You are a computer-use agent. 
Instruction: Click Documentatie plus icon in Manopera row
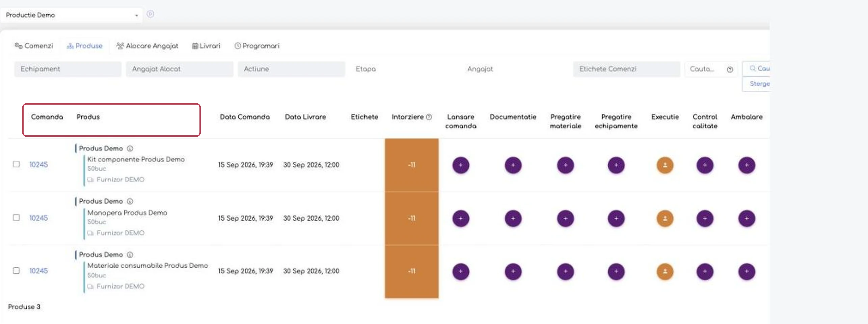pyautogui.click(x=513, y=218)
